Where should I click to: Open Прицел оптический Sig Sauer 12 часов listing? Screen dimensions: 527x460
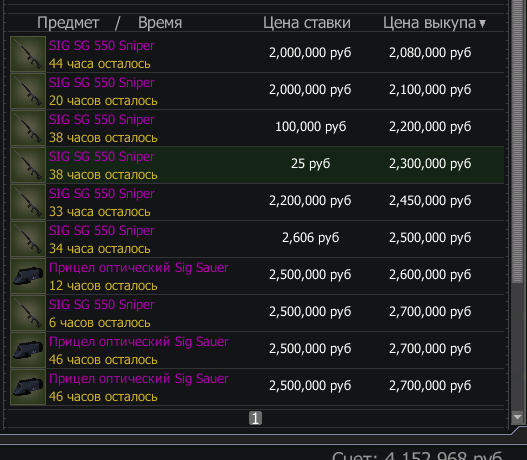pos(257,276)
